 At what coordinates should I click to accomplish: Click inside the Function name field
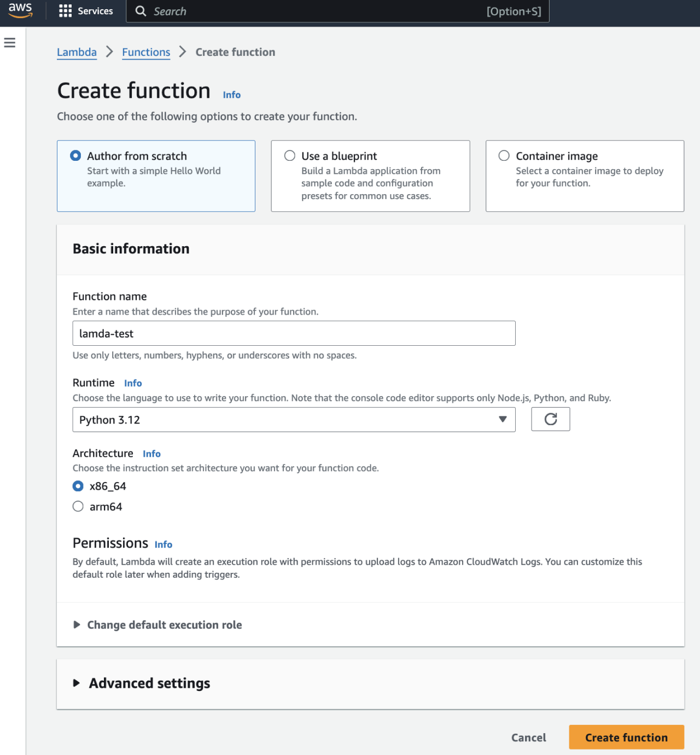coord(294,333)
